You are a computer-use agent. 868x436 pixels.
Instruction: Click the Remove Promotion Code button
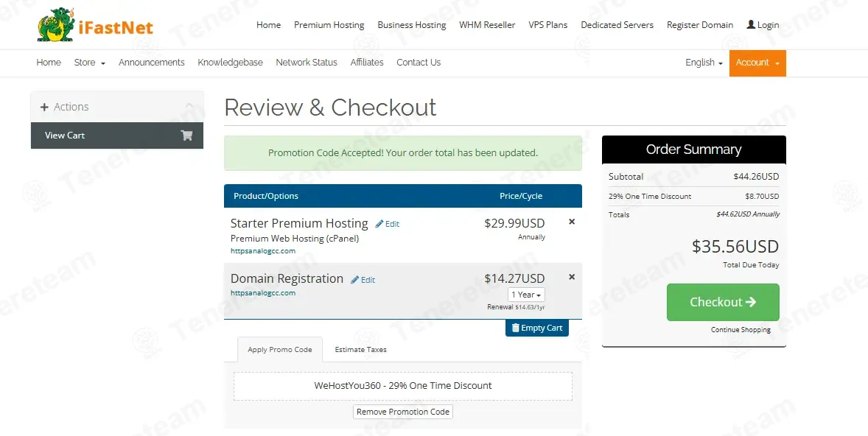(403, 412)
